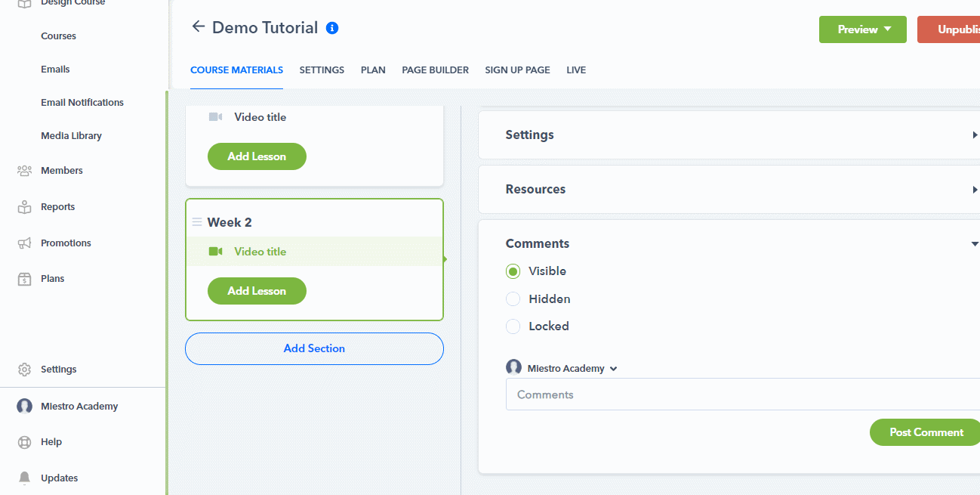
Task: Click the Members people icon
Action: pyautogui.click(x=24, y=171)
